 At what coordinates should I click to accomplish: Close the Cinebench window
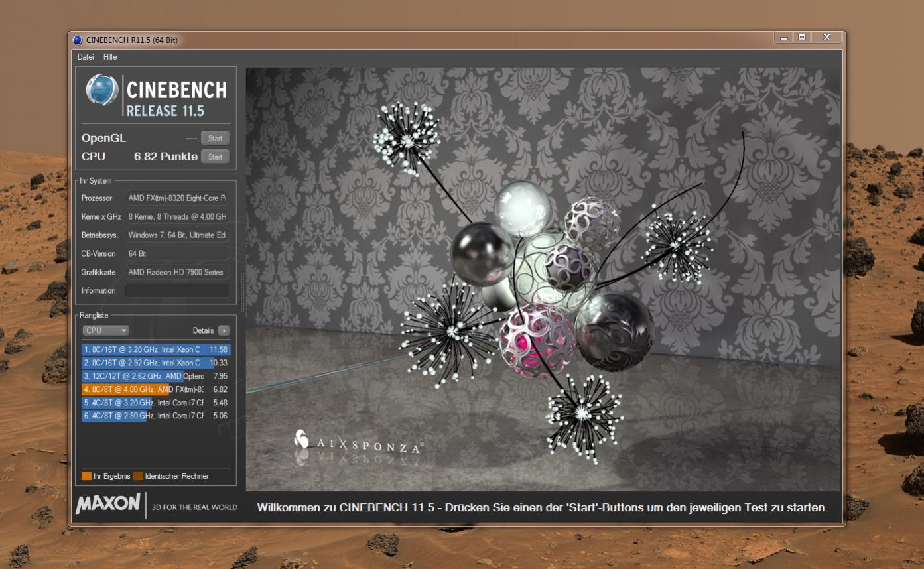pyautogui.click(x=826, y=38)
